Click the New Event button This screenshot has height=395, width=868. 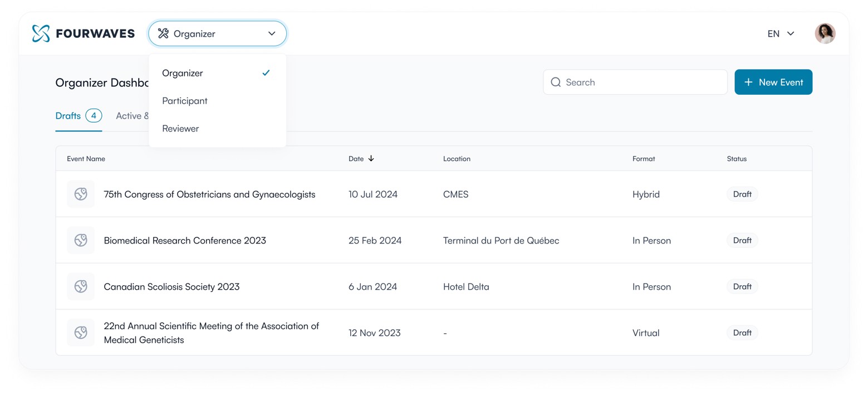pyautogui.click(x=773, y=82)
